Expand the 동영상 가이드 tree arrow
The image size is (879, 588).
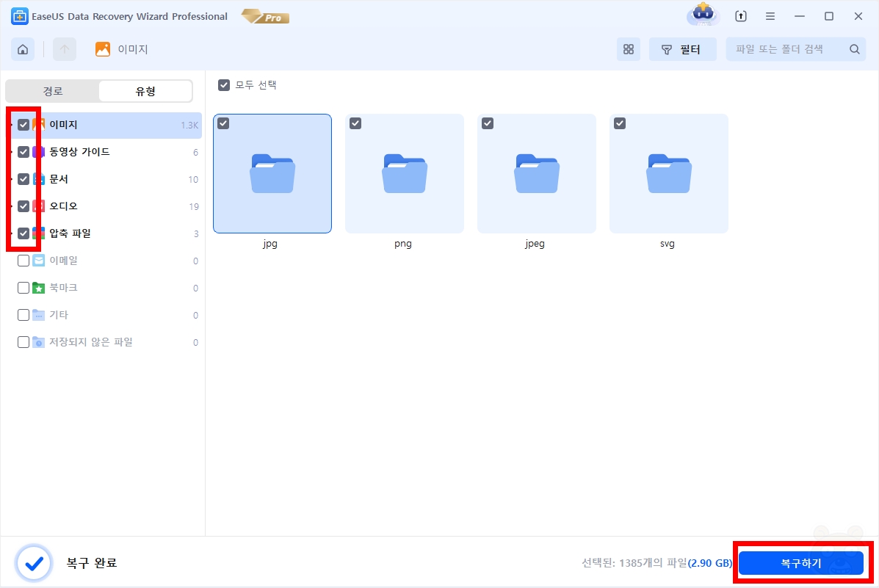[12, 152]
